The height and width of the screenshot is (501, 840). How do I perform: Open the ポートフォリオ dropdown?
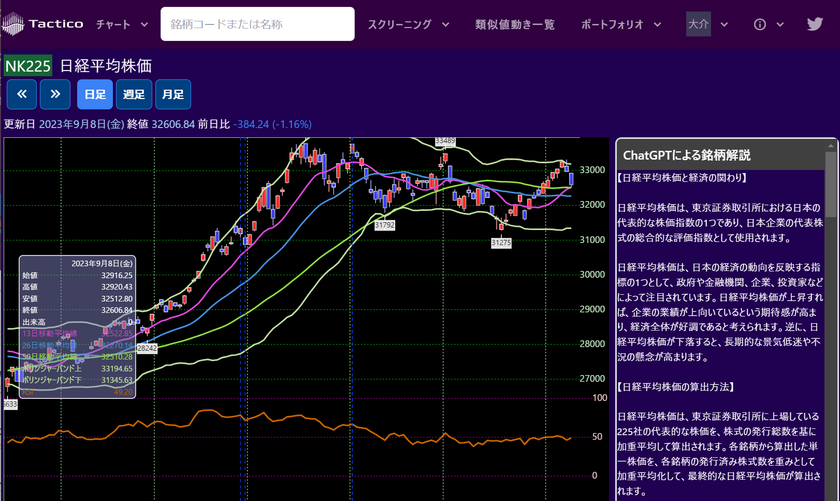tap(621, 24)
